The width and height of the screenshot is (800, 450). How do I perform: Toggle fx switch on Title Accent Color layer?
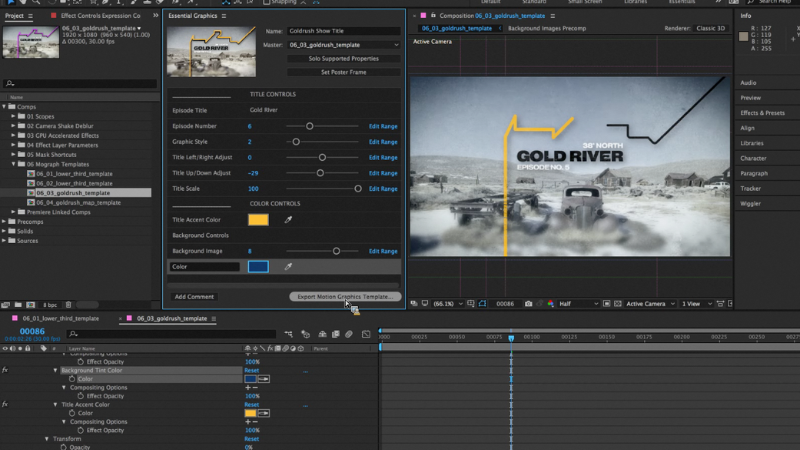pyautogui.click(x=5, y=404)
